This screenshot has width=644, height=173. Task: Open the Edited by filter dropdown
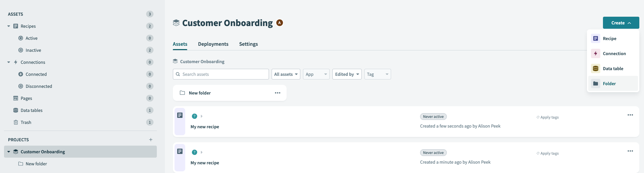point(347,74)
